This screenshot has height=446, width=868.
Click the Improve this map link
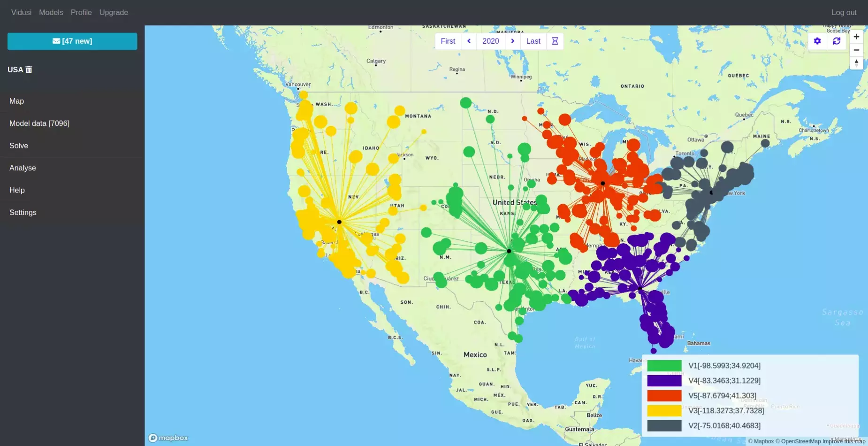[x=844, y=441]
